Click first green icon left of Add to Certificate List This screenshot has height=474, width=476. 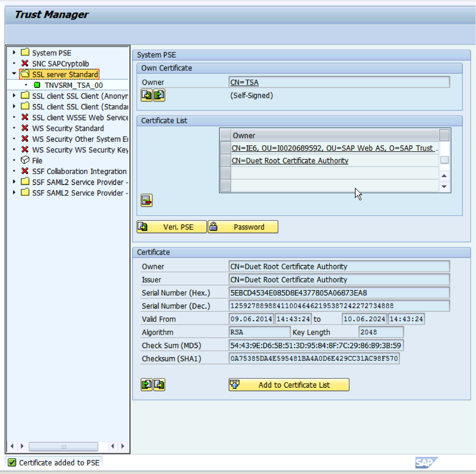tap(147, 385)
